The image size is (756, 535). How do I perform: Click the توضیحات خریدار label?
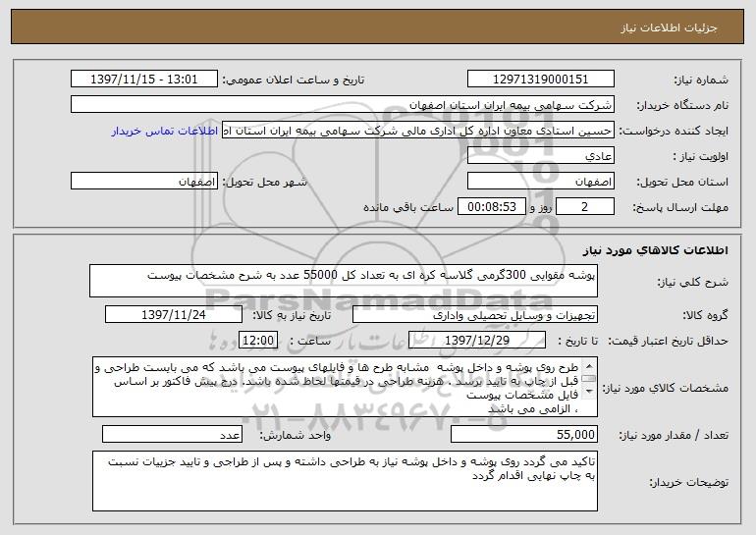tap(688, 482)
